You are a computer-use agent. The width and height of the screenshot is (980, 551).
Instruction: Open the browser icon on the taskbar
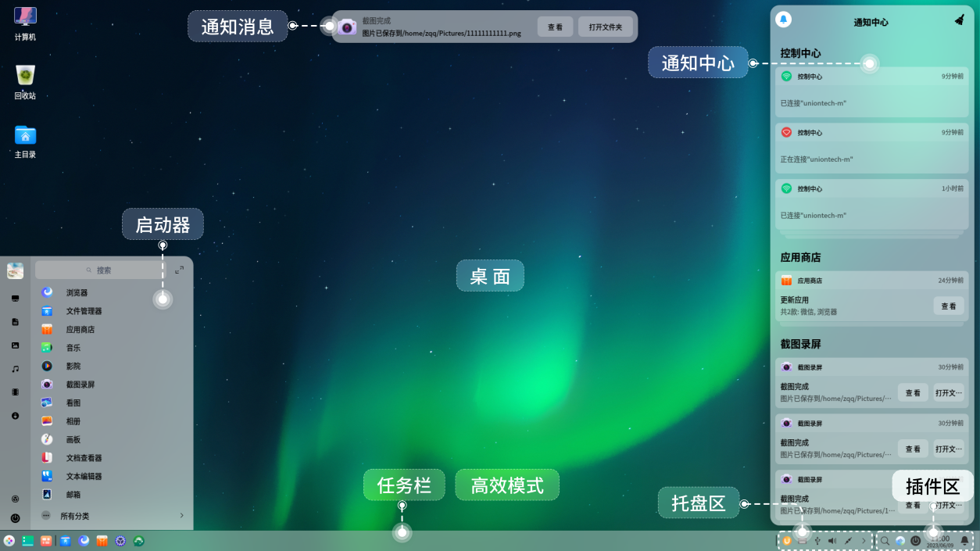click(84, 541)
